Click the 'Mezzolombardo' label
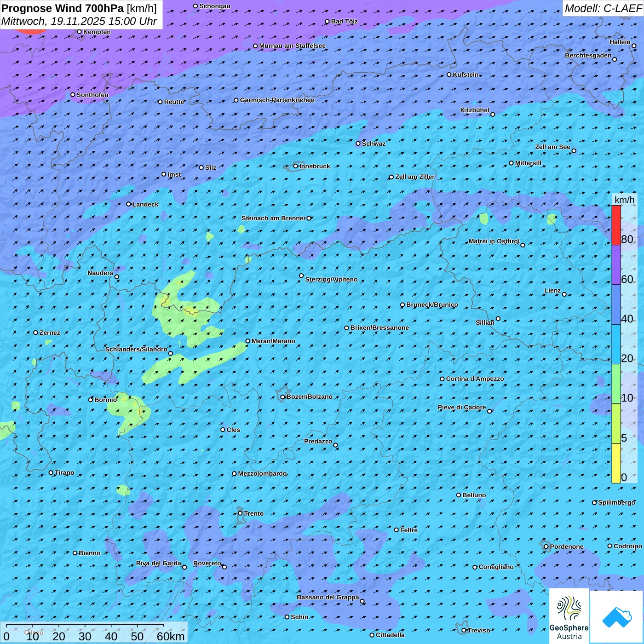This screenshot has height=644, width=644. 262,473
